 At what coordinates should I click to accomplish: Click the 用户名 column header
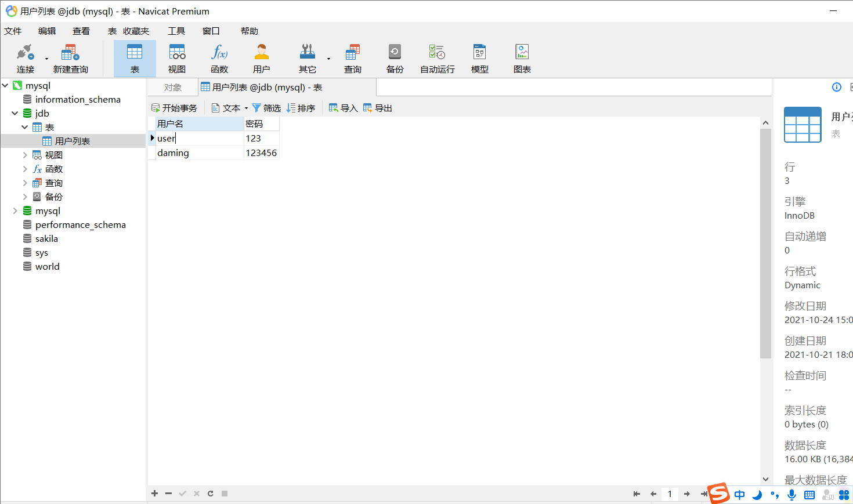point(200,124)
